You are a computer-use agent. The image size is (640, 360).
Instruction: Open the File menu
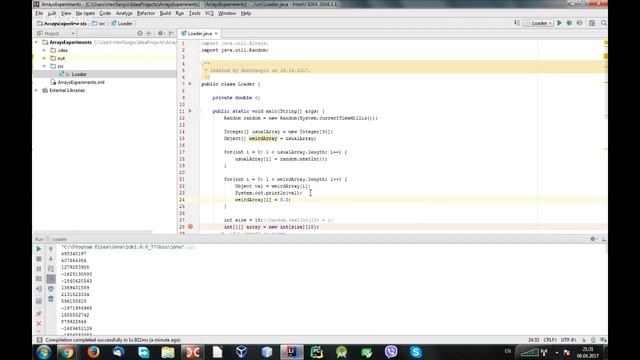[x=39, y=13]
